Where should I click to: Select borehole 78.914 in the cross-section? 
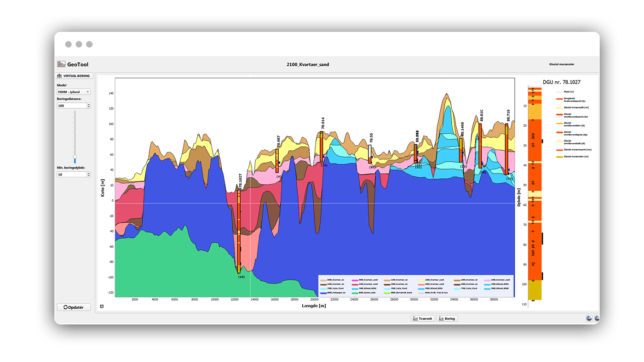click(x=322, y=147)
